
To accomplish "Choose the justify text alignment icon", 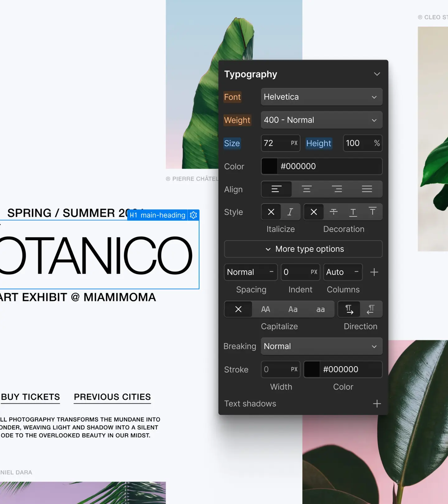I will (367, 189).
